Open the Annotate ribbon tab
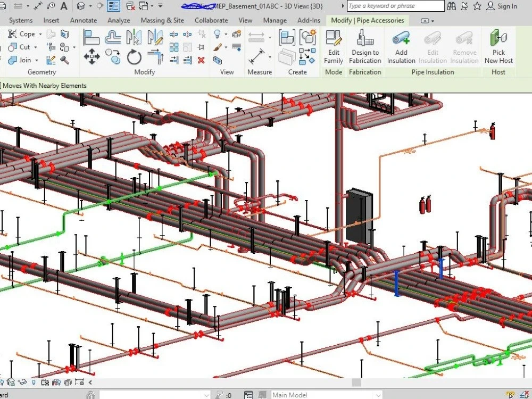Image resolution: width=532 pixels, height=399 pixels. pos(84,20)
